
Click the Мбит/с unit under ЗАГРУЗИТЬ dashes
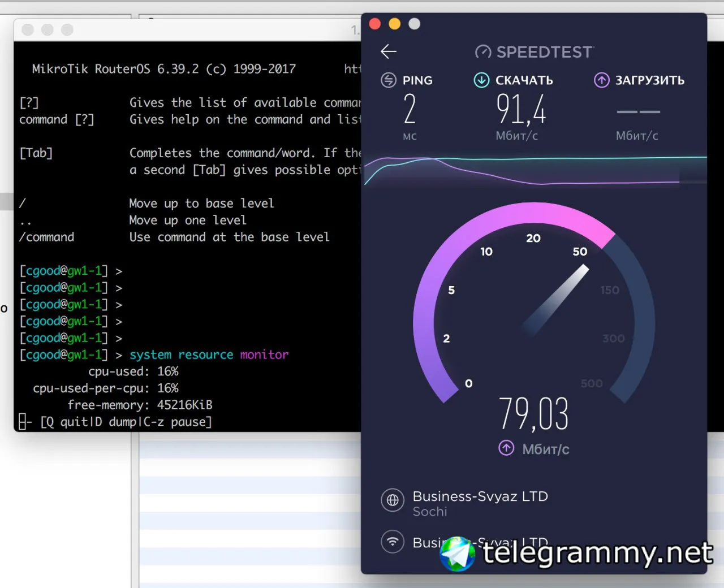pos(637,136)
